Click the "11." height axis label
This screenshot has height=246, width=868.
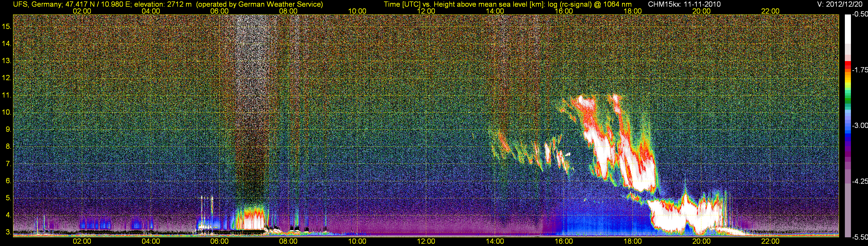[7, 95]
